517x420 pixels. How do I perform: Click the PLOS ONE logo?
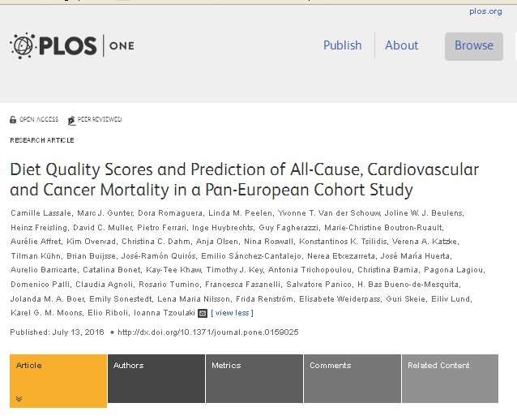click(66, 45)
